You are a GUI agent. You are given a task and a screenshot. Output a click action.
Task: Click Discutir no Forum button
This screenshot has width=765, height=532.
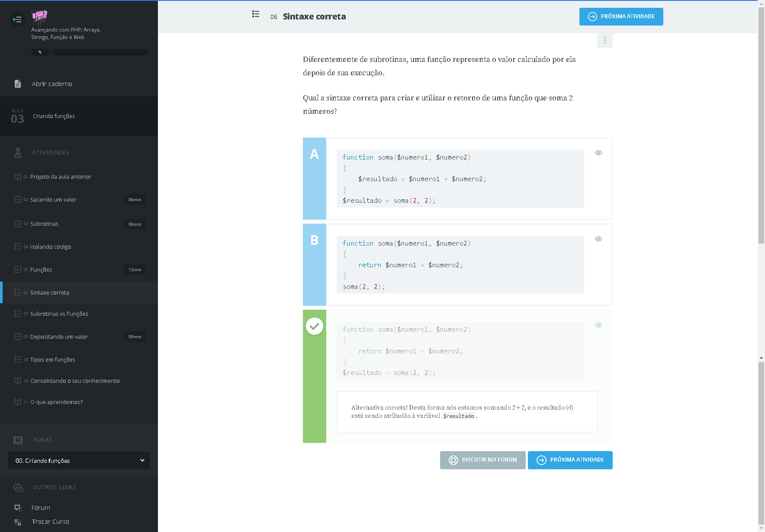(x=482, y=460)
